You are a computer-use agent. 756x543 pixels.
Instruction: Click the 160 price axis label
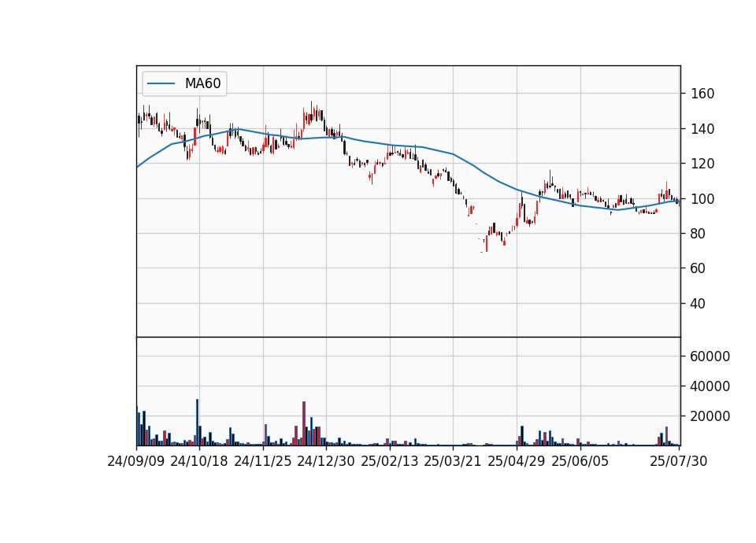702,94
